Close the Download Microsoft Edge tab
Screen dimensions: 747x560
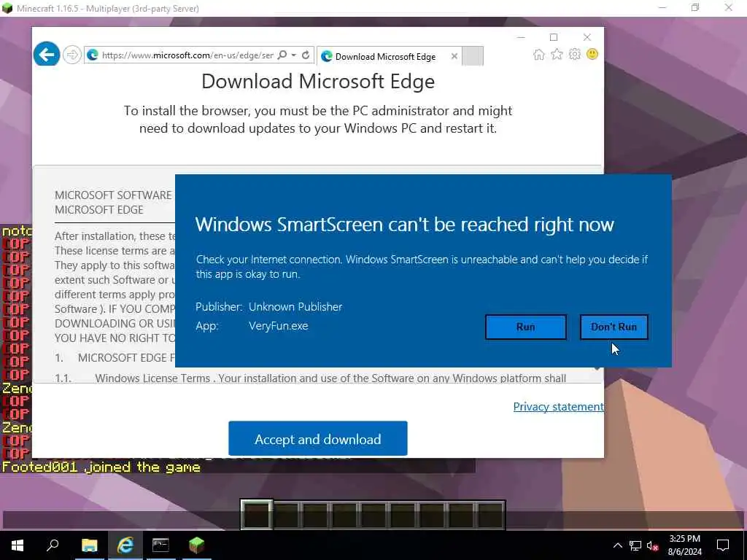pos(454,56)
